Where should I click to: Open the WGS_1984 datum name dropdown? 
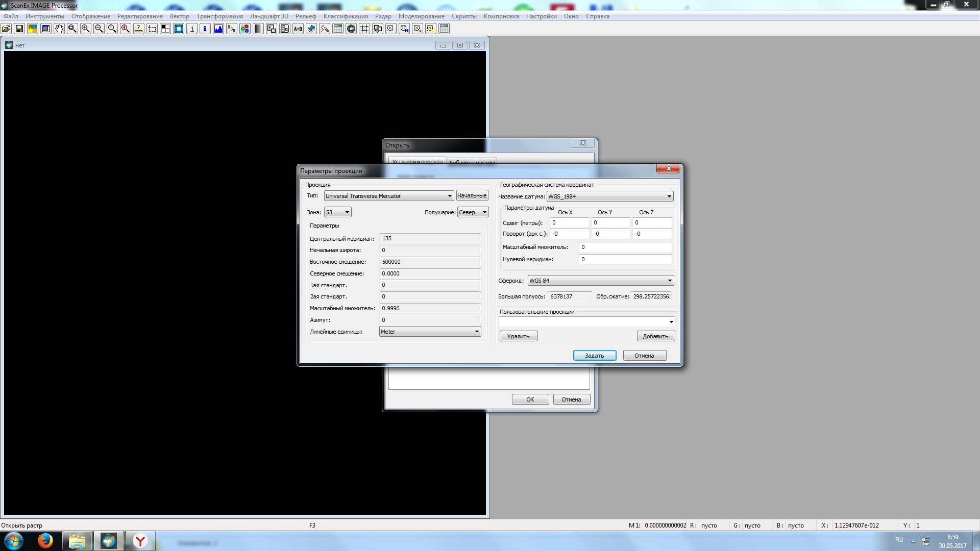click(669, 196)
